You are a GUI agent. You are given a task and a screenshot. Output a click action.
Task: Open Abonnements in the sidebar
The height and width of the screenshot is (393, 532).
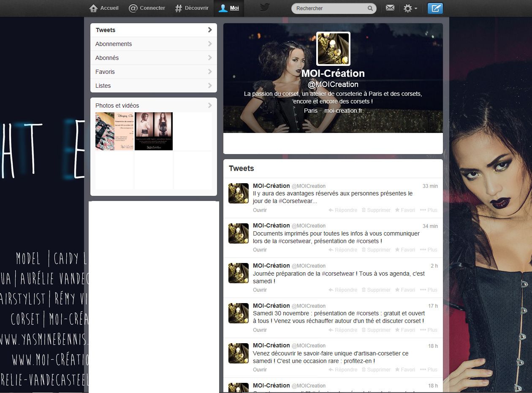(x=154, y=44)
